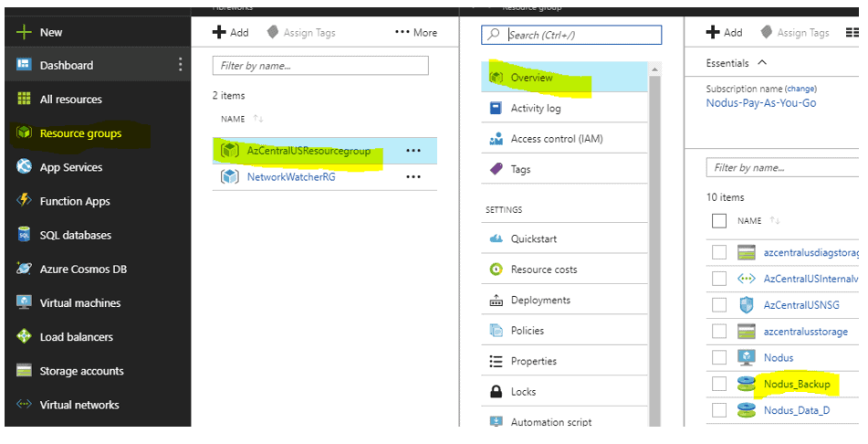Click Filter by name in resource groups
This screenshot has height=444, width=868.
pyautogui.click(x=320, y=66)
